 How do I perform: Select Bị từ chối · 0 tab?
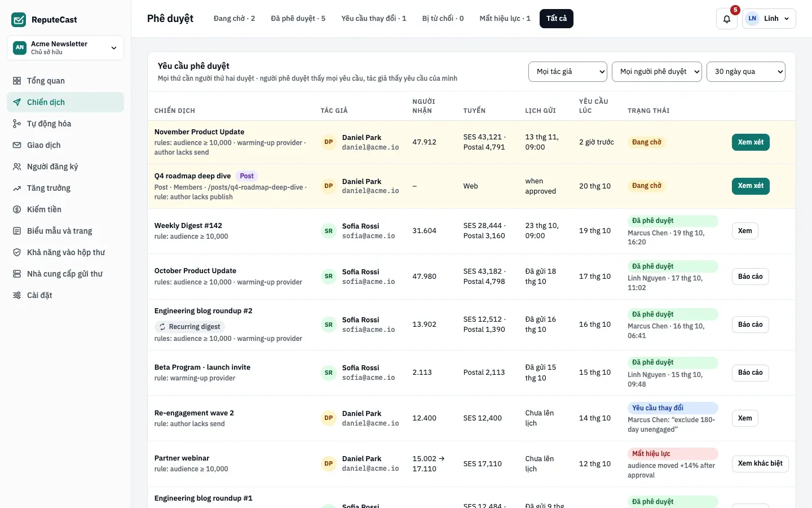pyautogui.click(x=443, y=19)
